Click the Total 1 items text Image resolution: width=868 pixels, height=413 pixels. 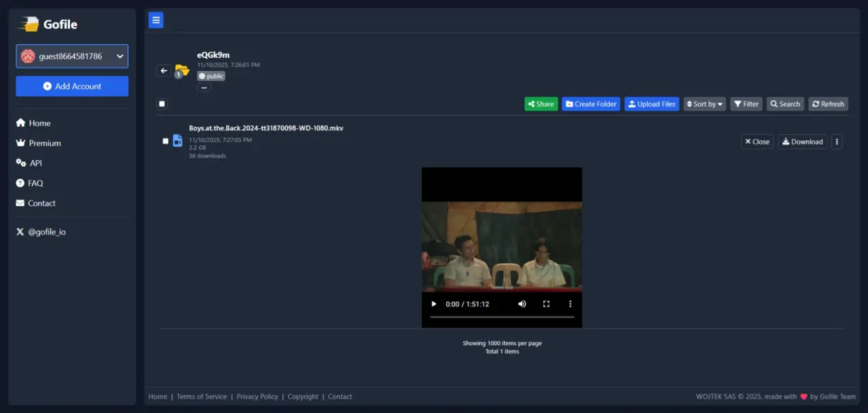(x=502, y=351)
